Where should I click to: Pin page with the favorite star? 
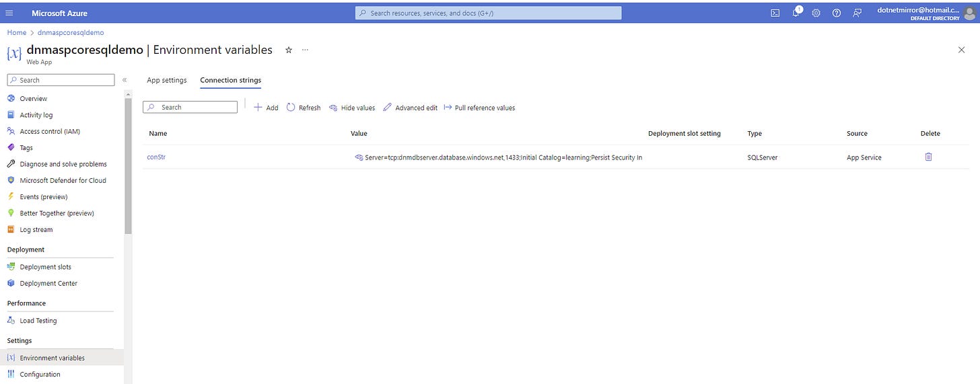coord(289,50)
